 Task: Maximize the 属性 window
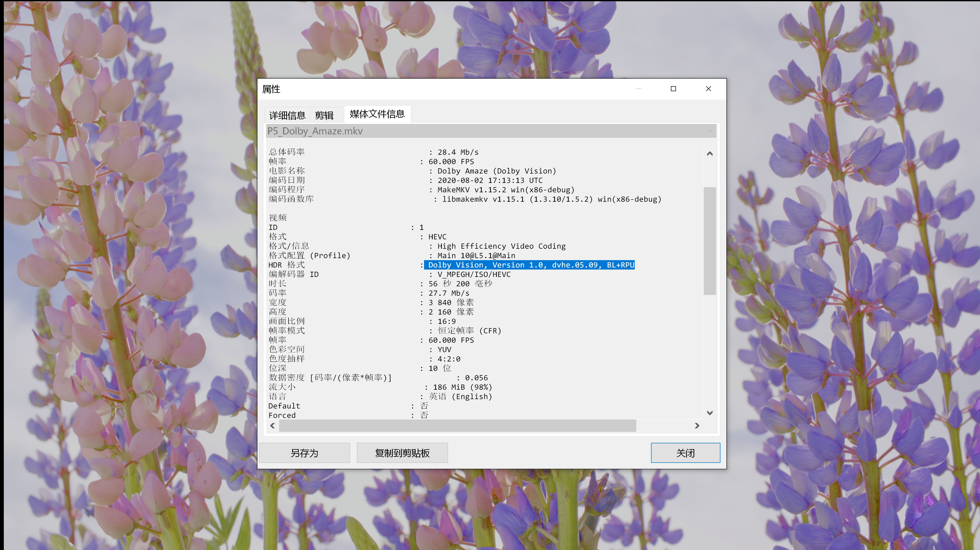(673, 89)
